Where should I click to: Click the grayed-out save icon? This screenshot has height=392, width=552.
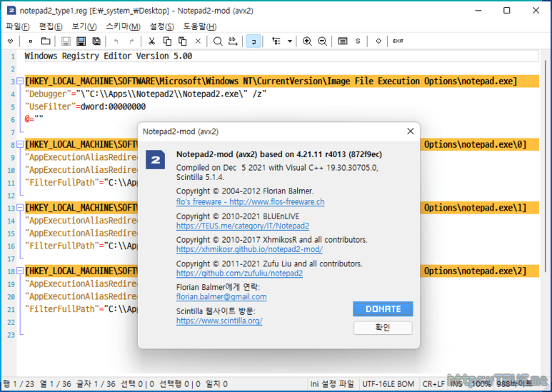pos(66,41)
